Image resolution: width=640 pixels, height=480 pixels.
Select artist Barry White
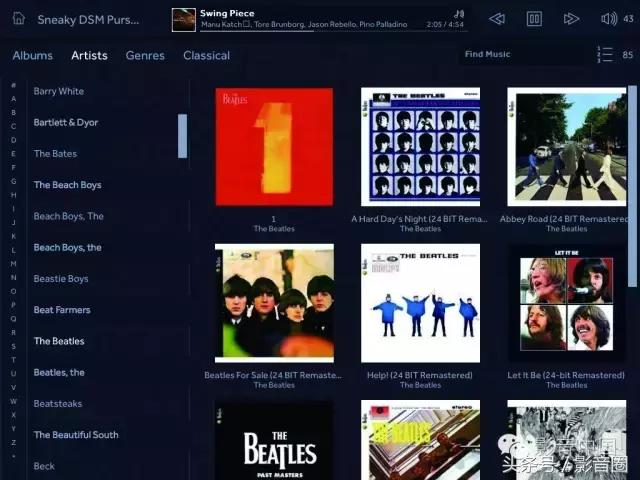click(x=59, y=91)
